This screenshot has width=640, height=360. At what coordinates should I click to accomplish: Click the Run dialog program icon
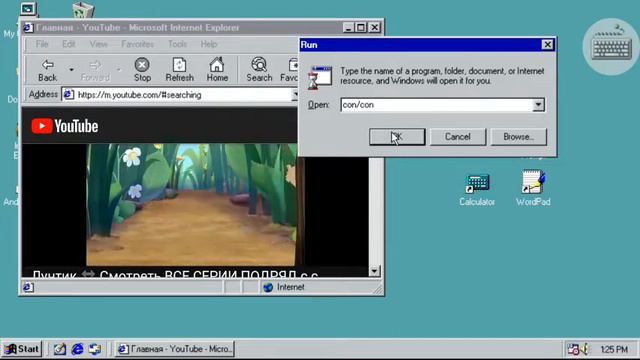pos(320,77)
